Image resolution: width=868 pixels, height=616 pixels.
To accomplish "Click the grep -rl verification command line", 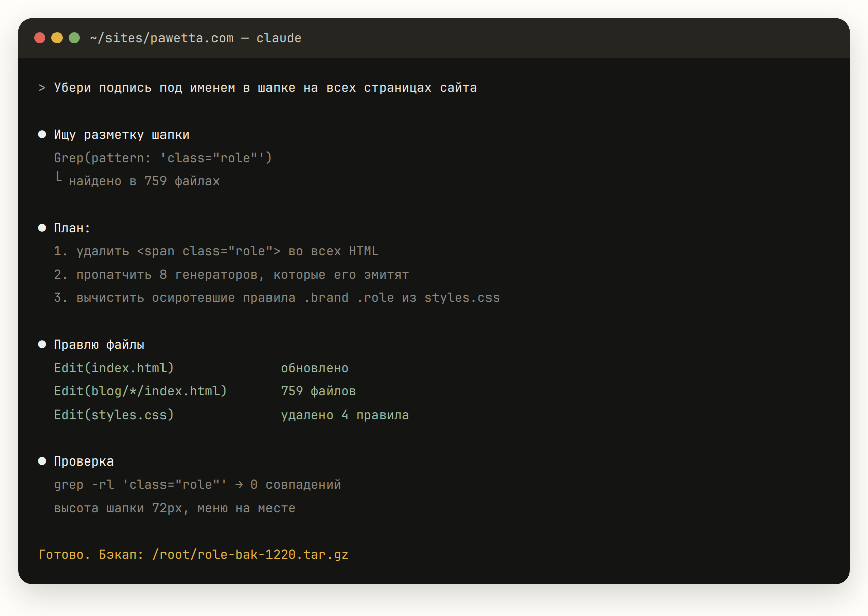I will click(x=197, y=485).
